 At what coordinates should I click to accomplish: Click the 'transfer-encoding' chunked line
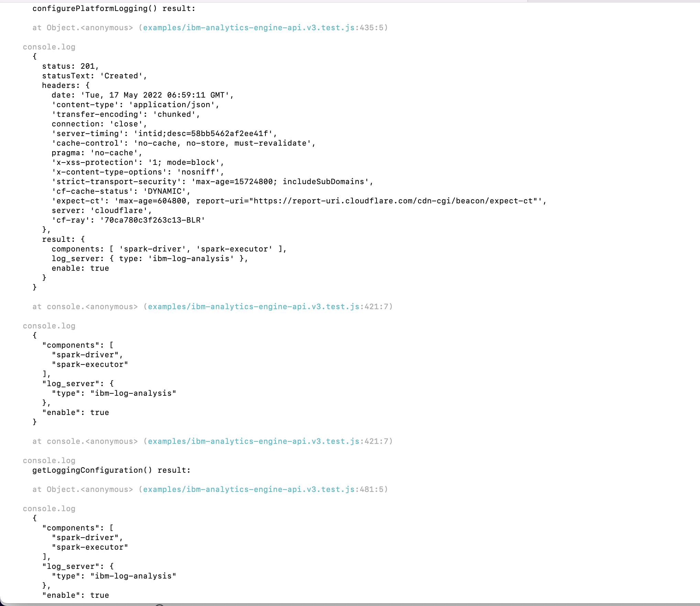pyautogui.click(x=125, y=114)
